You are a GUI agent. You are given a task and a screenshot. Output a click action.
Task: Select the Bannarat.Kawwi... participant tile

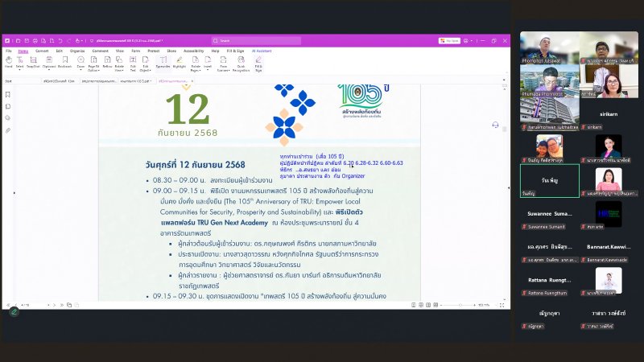pyautogui.click(x=609, y=247)
